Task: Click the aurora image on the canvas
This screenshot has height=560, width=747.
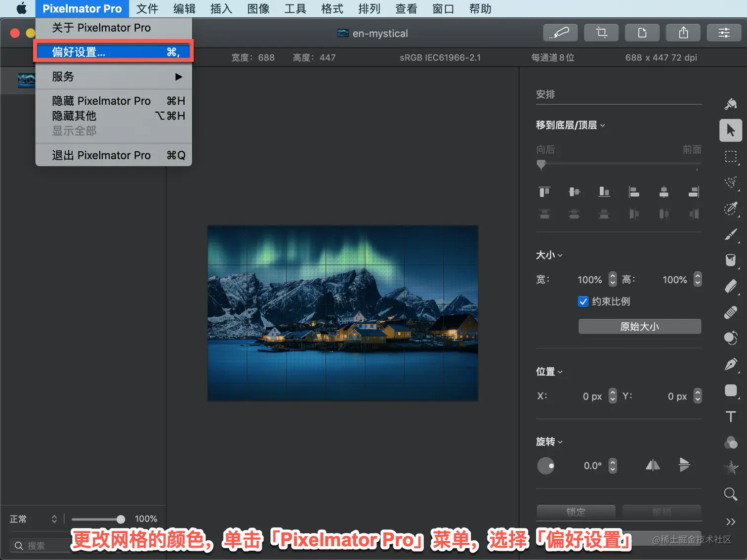Action: coord(342,313)
